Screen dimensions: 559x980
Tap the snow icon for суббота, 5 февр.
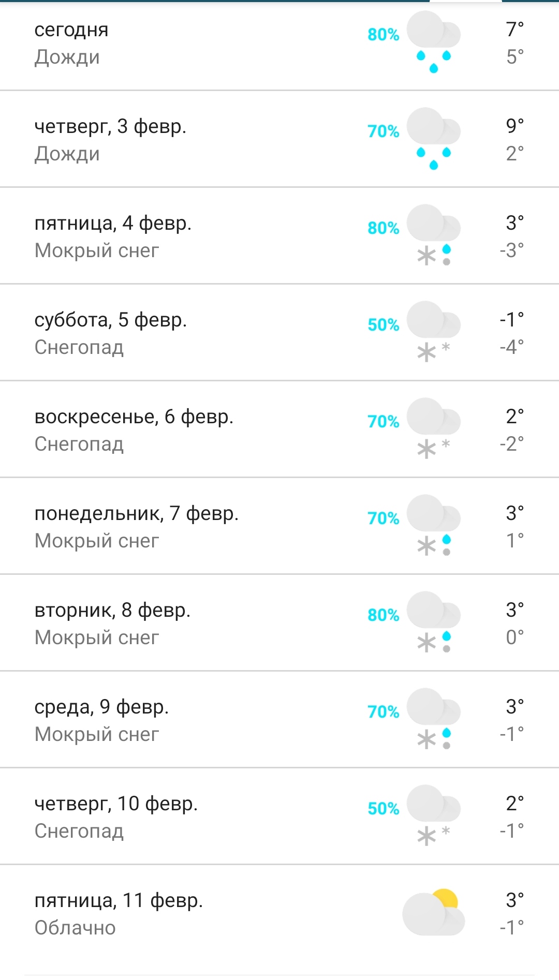click(x=433, y=332)
